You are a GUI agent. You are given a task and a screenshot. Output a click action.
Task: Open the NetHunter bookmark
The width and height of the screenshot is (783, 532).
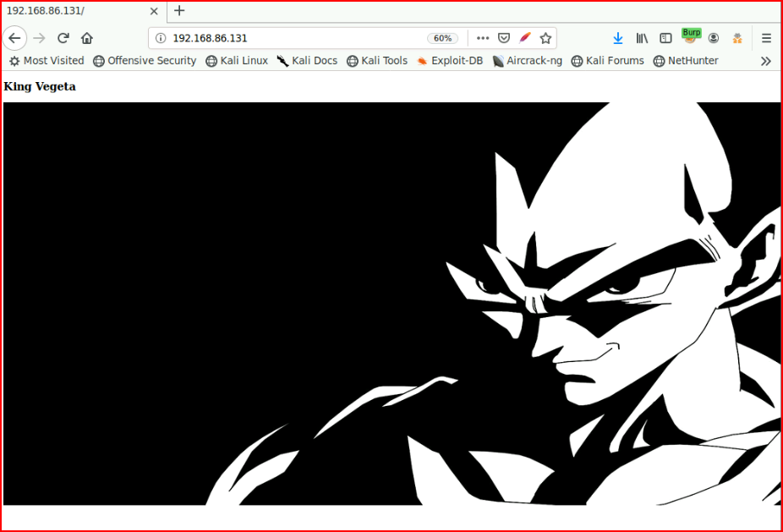click(686, 61)
